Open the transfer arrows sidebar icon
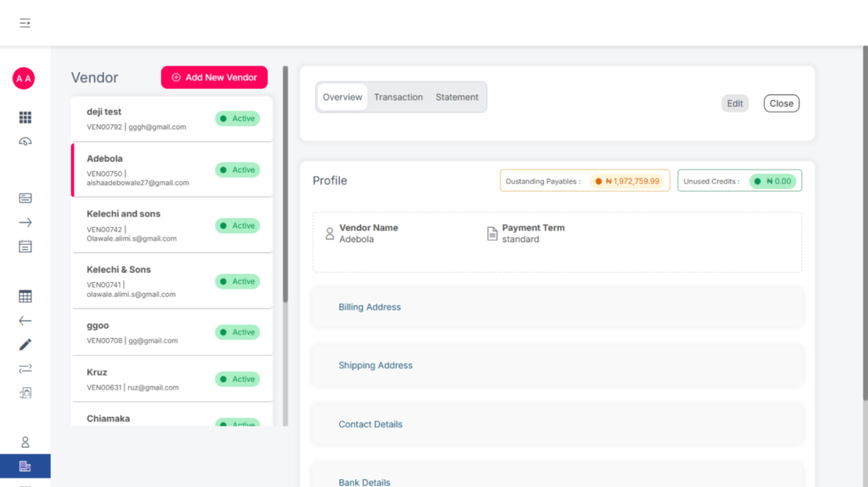 [25, 368]
